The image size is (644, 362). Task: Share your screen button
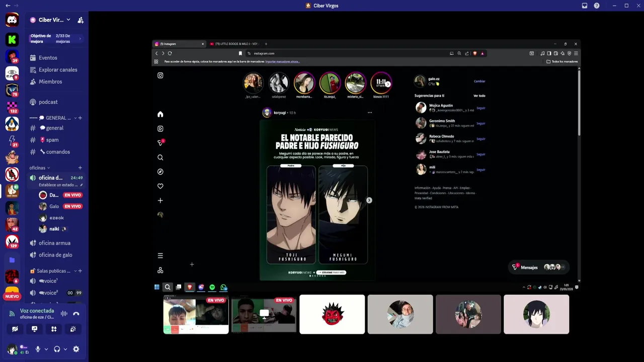click(34, 329)
